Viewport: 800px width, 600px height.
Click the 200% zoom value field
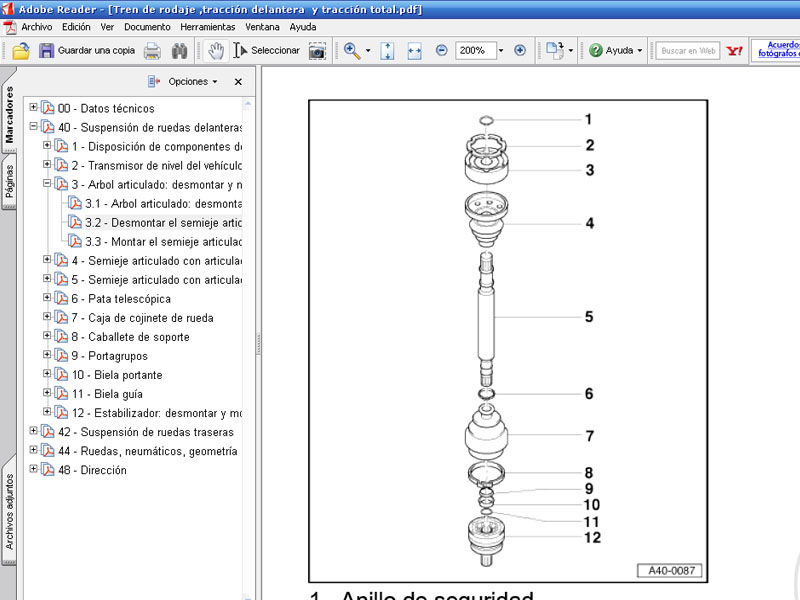point(475,51)
